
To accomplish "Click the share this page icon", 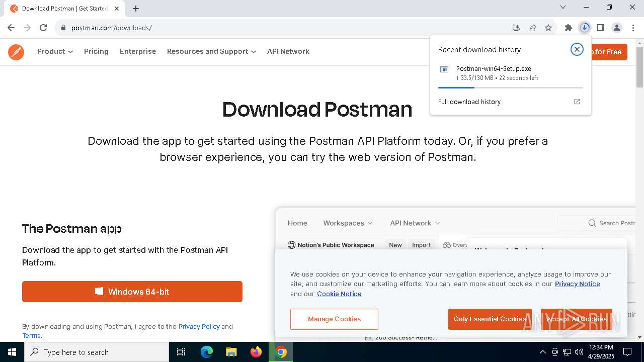I will [532, 28].
